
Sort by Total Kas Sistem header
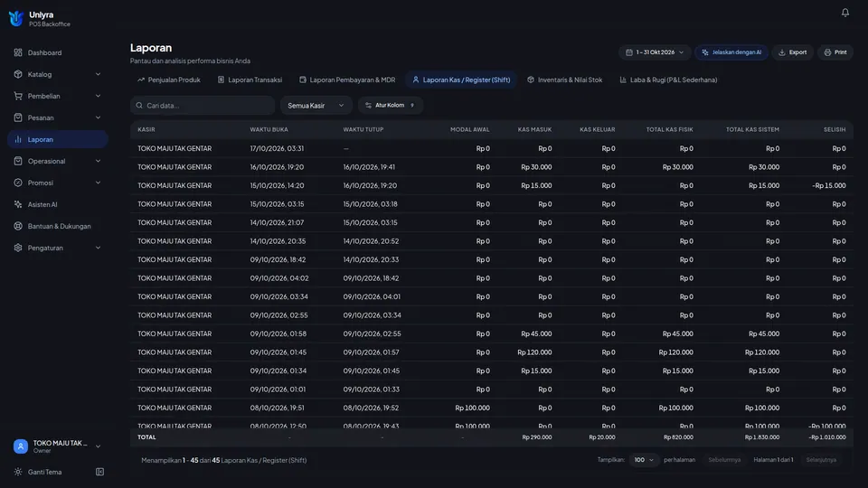click(x=752, y=129)
